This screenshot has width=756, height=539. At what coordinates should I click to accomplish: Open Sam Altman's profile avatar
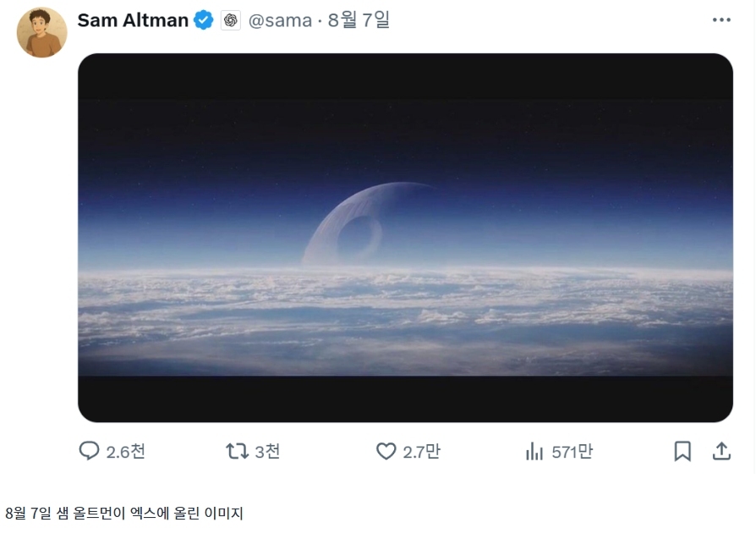[42, 32]
